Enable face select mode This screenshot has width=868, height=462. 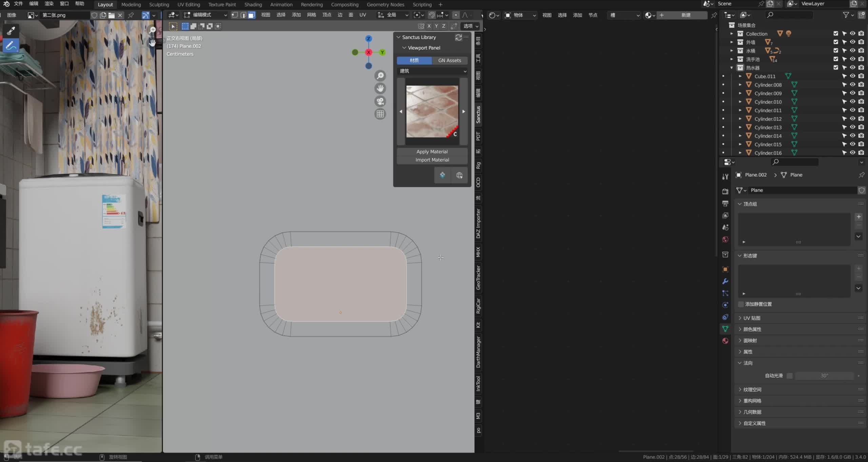click(x=252, y=15)
